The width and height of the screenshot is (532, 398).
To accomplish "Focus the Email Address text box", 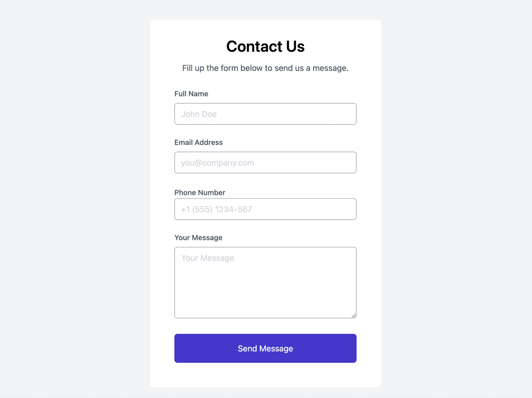I will [265, 162].
